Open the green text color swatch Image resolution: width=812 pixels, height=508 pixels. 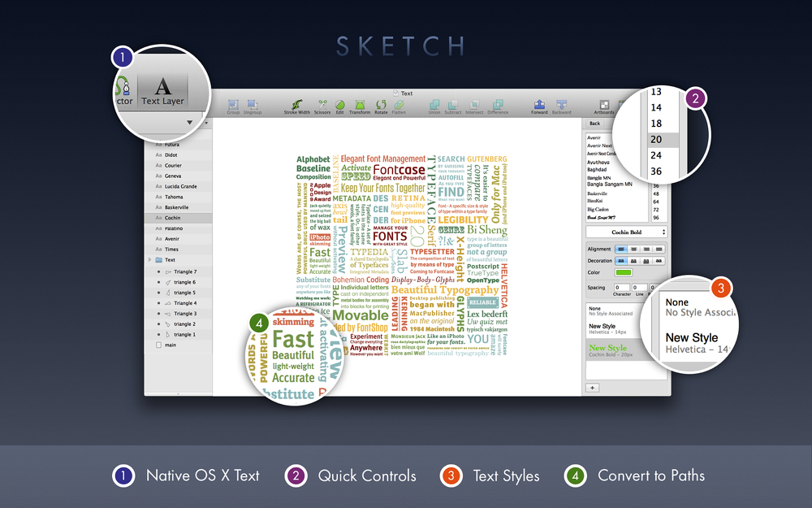tap(623, 272)
